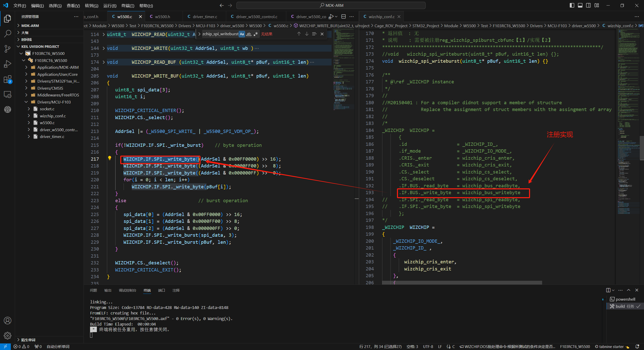Open More Actions ellipsis in left editor group
This screenshot has width=644, height=350.
352,17
